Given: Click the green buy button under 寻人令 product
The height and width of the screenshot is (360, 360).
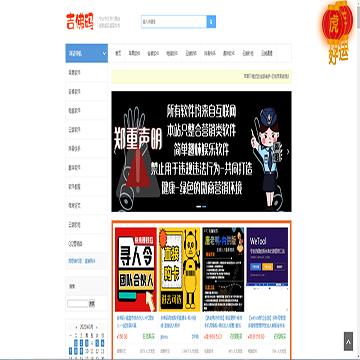Looking at the screenshot, I should (x=149, y=337).
